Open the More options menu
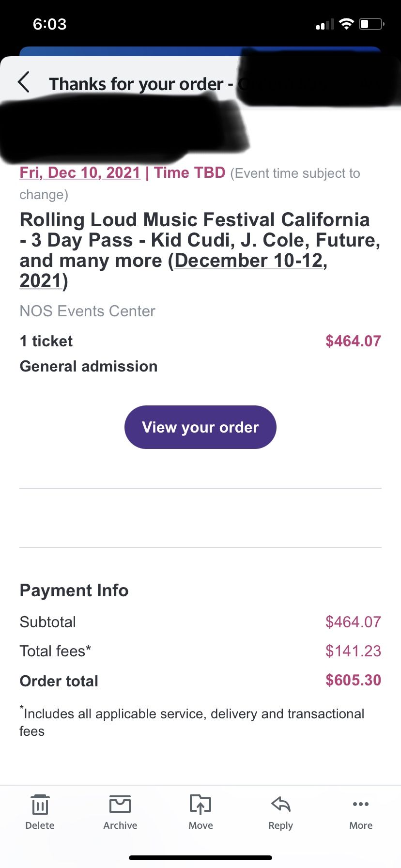Screen dimensions: 401x868 [361, 812]
